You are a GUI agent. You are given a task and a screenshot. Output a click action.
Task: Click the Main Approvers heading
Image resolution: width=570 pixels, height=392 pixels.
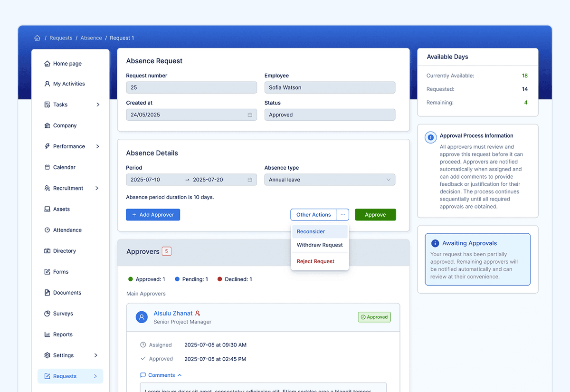point(146,294)
